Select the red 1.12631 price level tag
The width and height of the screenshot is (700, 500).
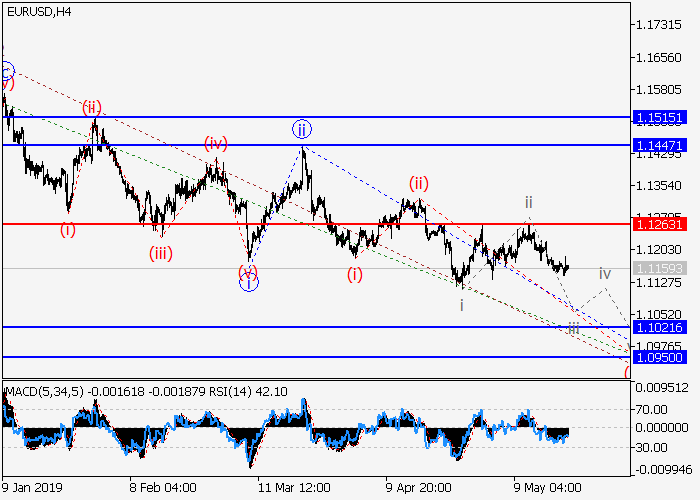[x=659, y=224]
